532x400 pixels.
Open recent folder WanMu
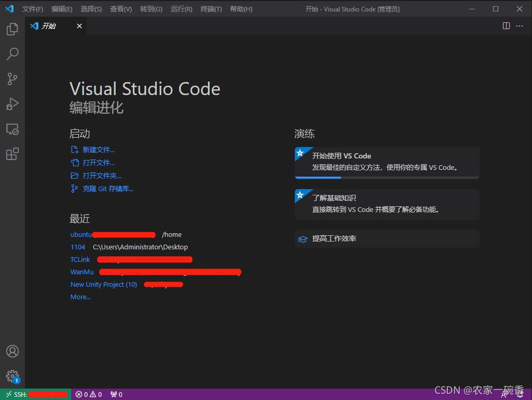tap(82, 272)
